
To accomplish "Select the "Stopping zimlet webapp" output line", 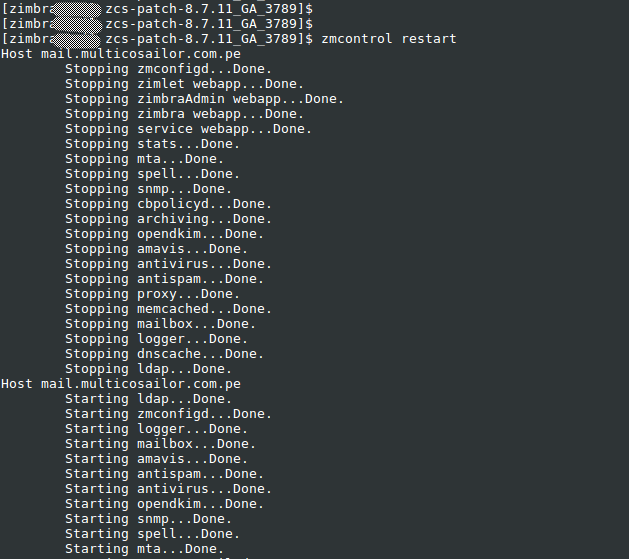I will tap(184, 84).
